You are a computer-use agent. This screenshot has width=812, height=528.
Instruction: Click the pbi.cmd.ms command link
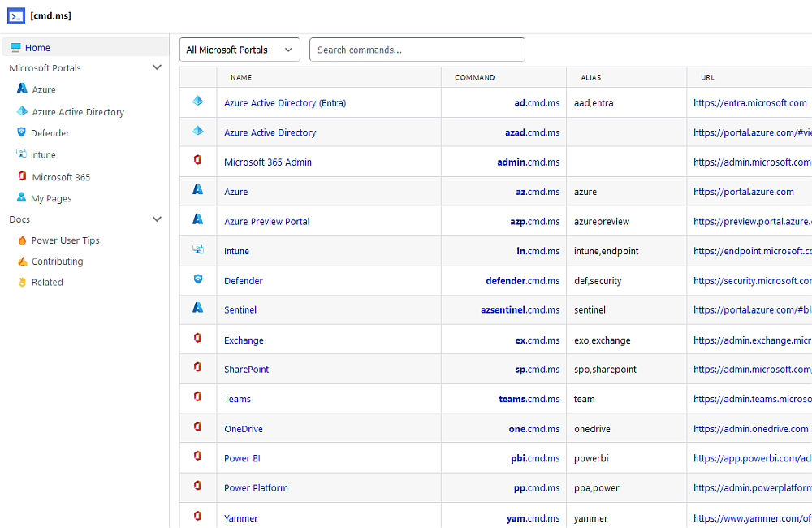[x=535, y=459]
